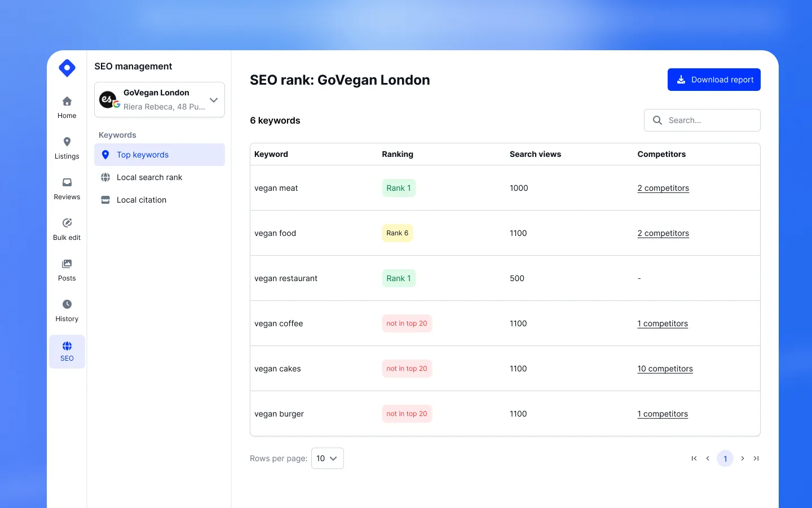The width and height of the screenshot is (812, 508).
Task: Open the Top keywords section
Action: click(142, 155)
